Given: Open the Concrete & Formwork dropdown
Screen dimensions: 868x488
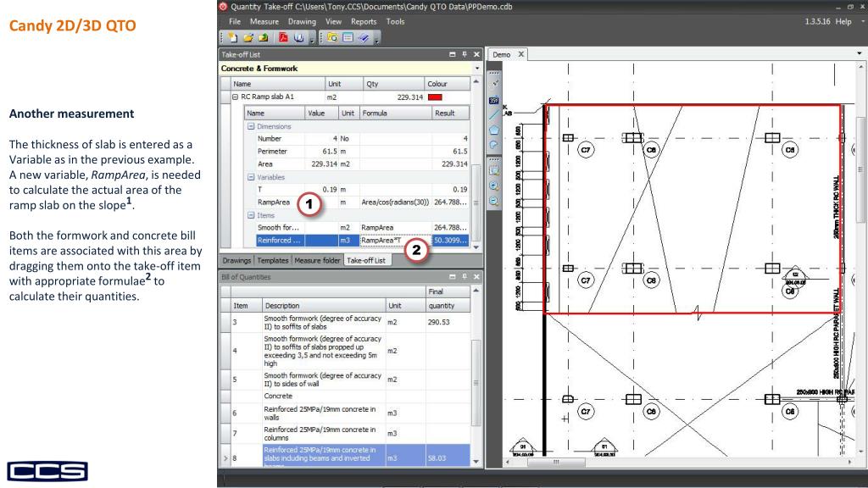Looking at the screenshot, I should 476,69.
